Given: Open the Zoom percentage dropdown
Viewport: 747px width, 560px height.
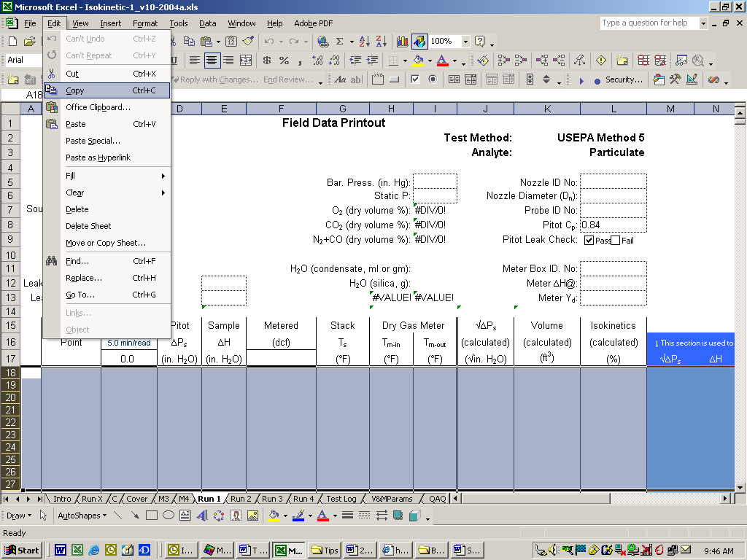Looking at the screenshot, I should [465, 42].
